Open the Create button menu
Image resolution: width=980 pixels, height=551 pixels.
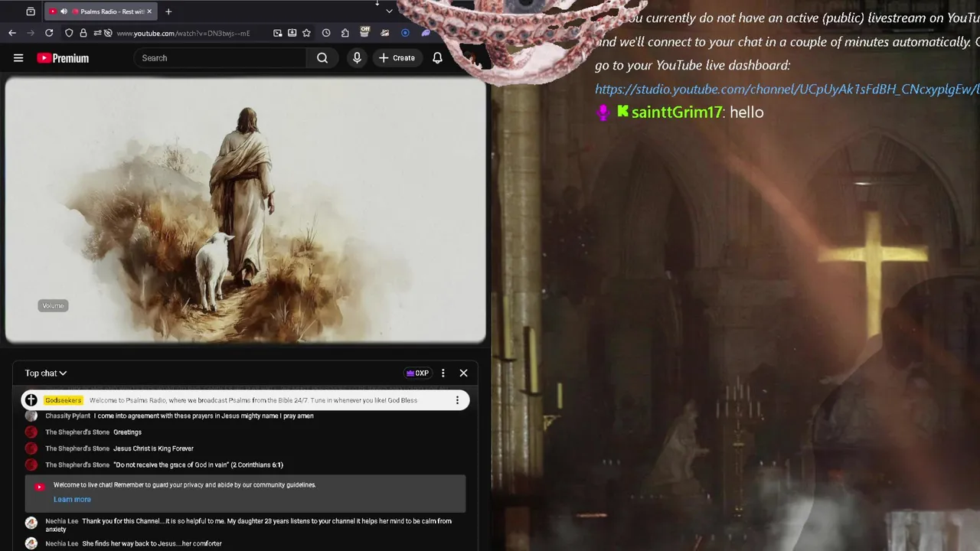397,58
